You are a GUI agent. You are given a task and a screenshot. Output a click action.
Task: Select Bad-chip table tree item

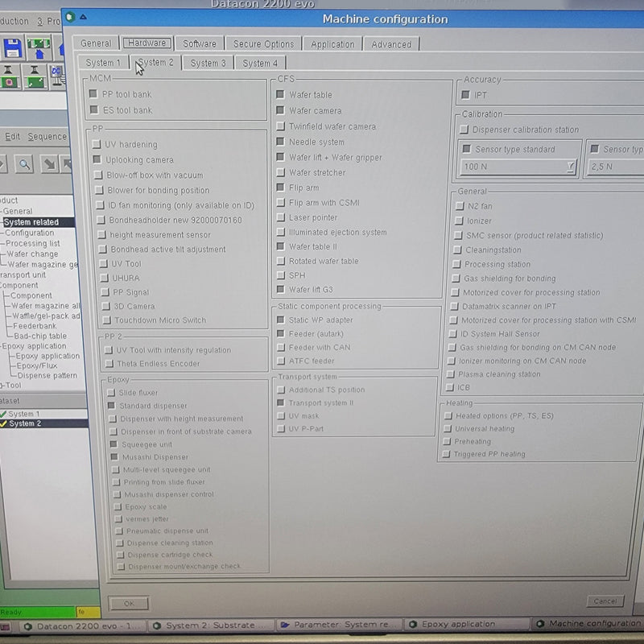pos(40,336)
